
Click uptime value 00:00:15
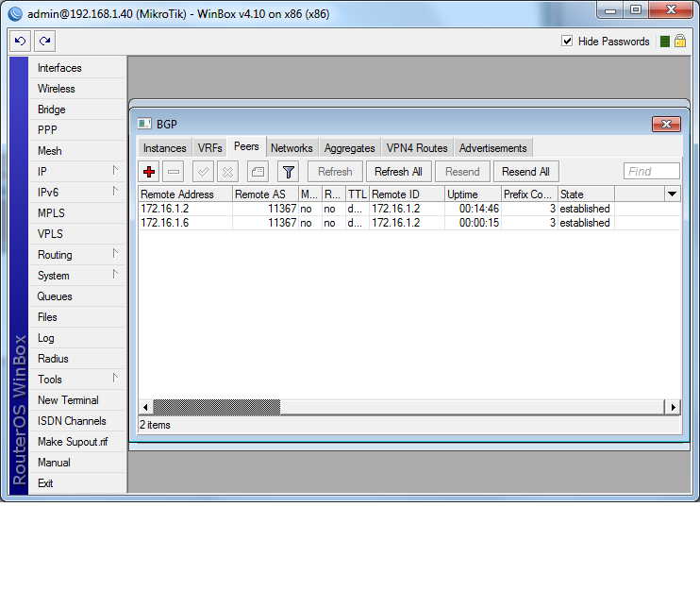click(479, 223)
